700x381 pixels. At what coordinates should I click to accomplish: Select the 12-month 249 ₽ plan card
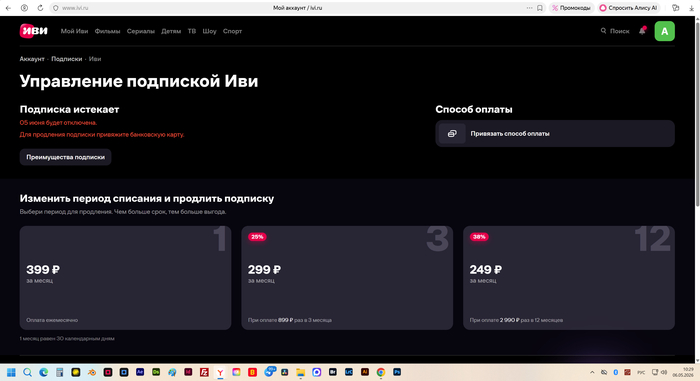point(569,278)
